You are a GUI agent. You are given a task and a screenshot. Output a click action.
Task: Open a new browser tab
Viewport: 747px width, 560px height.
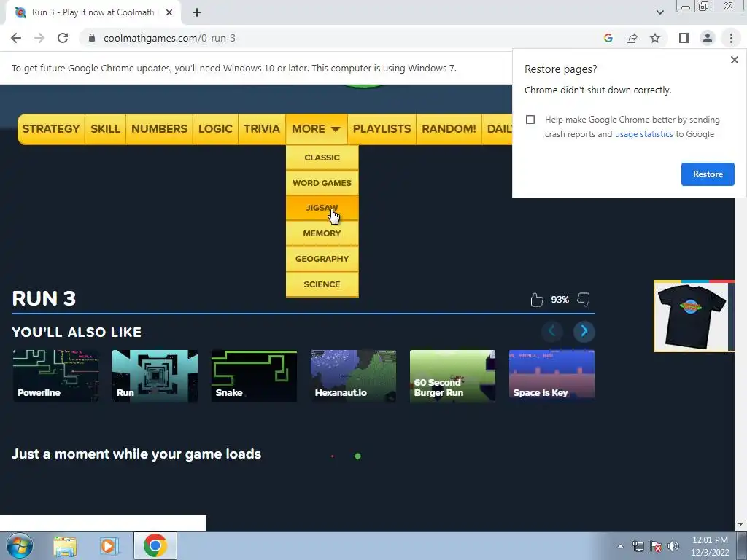click(x=197, y=12)
